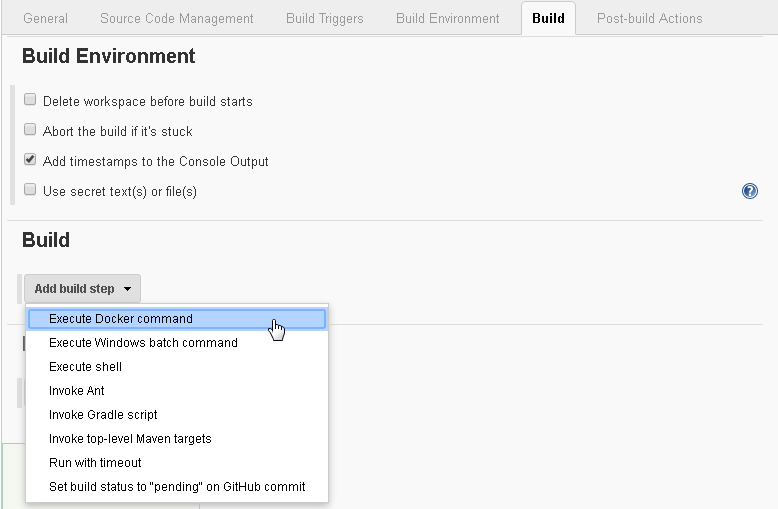This screenshot has width=778, height=509.
Task: Enable Delete workspace before build starts
Action: coord(30,100)
